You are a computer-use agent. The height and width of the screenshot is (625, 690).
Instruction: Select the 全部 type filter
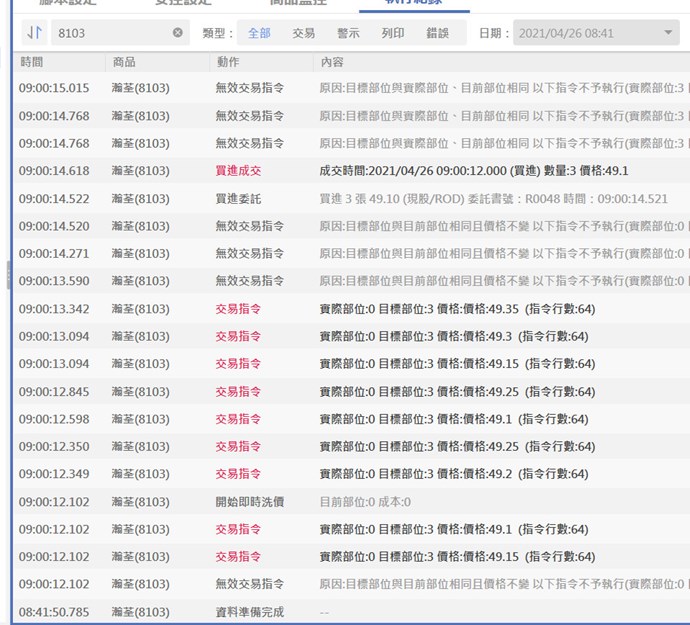pos(259,33)
